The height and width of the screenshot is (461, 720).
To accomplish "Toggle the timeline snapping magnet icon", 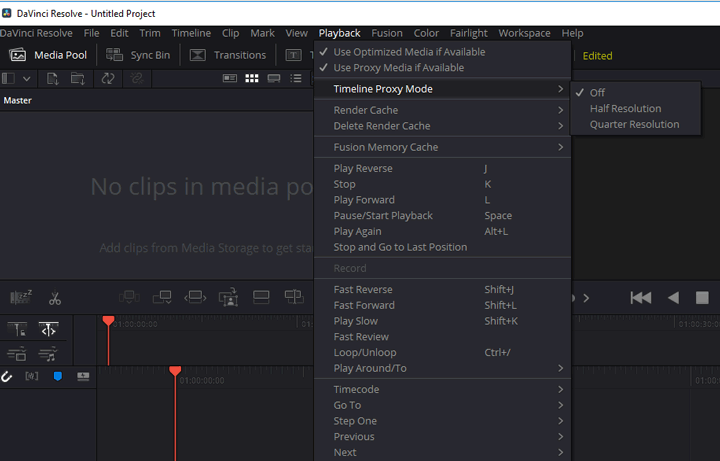I will coord(6,376).
